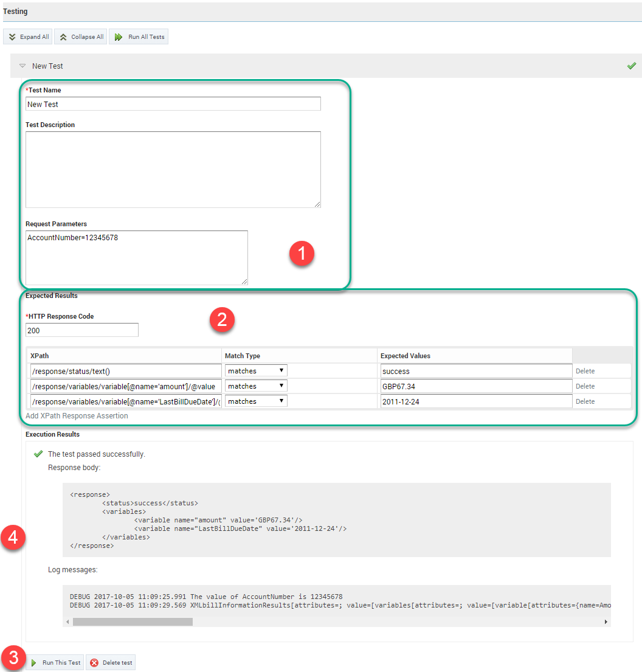Click the 'Execution Results' label

click(x=53, y=434)
